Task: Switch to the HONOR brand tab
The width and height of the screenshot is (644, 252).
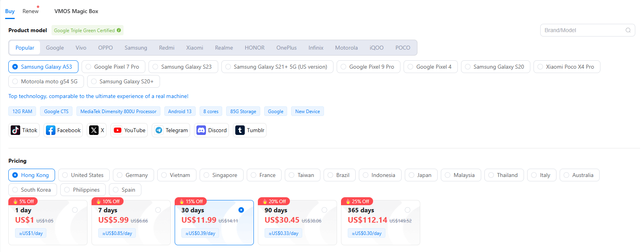Action: click(x=255, y=48)
